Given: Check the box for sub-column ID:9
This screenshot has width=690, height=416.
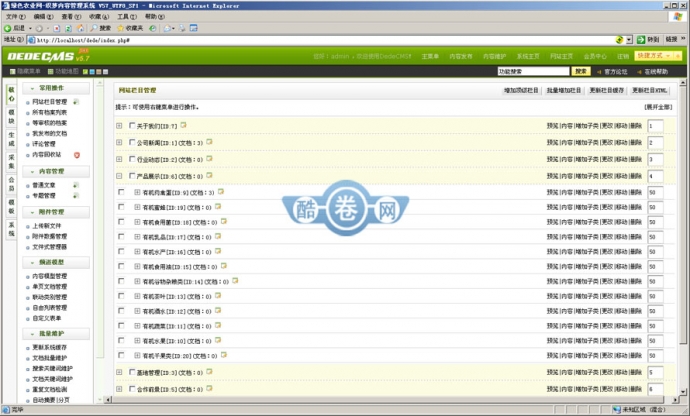Looking at the screenshot, I should 121,192.
